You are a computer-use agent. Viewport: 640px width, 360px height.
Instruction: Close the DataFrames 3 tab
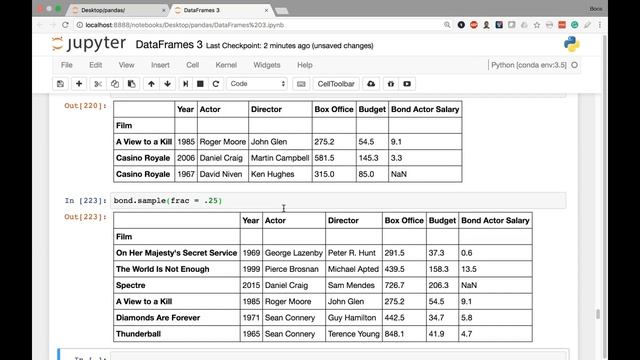[x=266, y=10]
